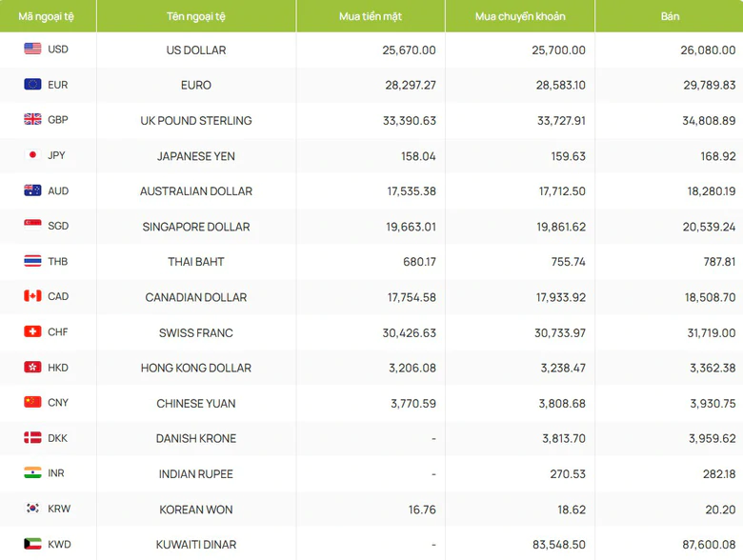
Task: Click the Japan flag icon beside JPY
Action: [32, 155]
